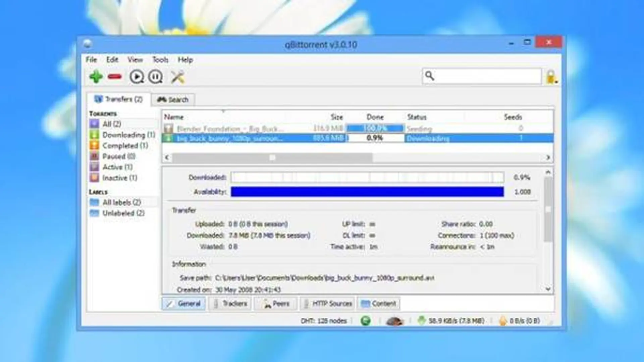Sort torrents by the Name column header
This screenshot has width=644, height=362.
(x=174, y=117)
